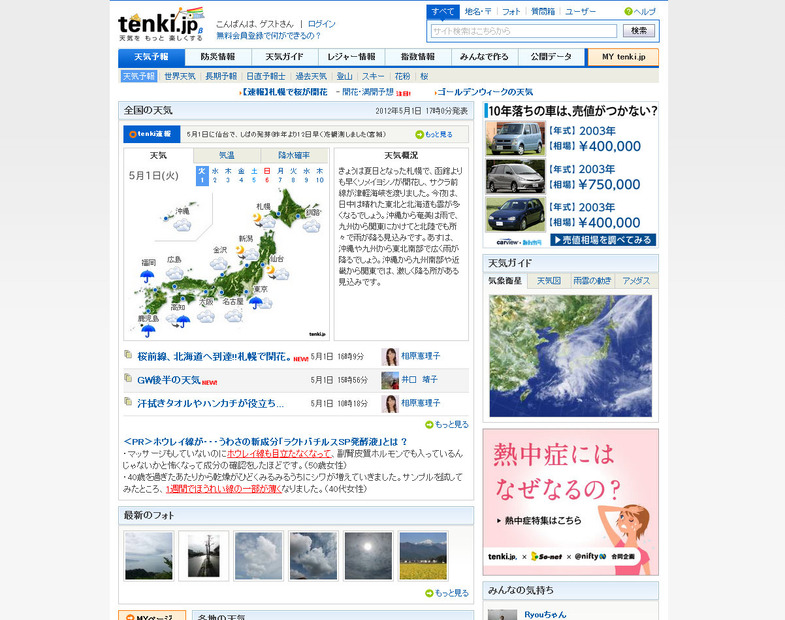The image size is (785, 620).
Task: Switch map to 気温 tab
Action: pyautogui.click(x=227, y=155)
